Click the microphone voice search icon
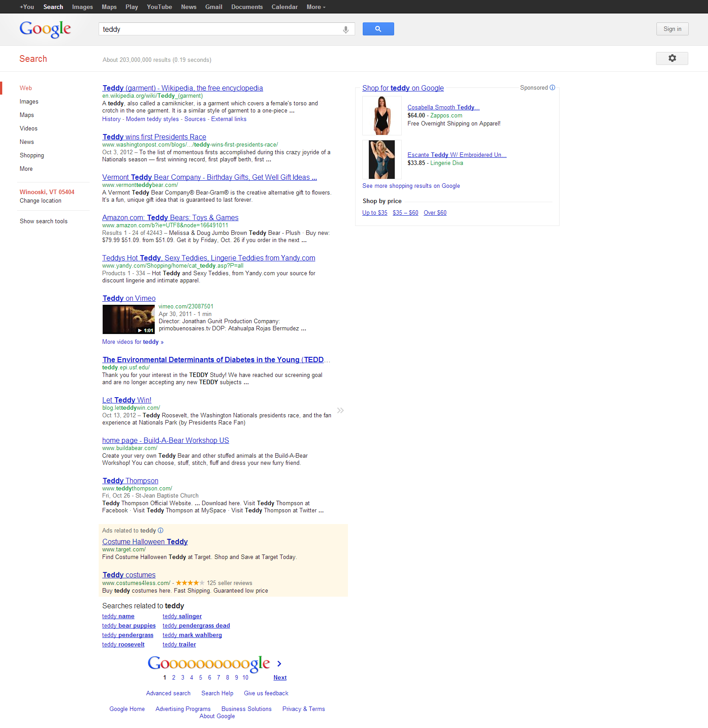708x728 pixels. [x=346, y=30]
